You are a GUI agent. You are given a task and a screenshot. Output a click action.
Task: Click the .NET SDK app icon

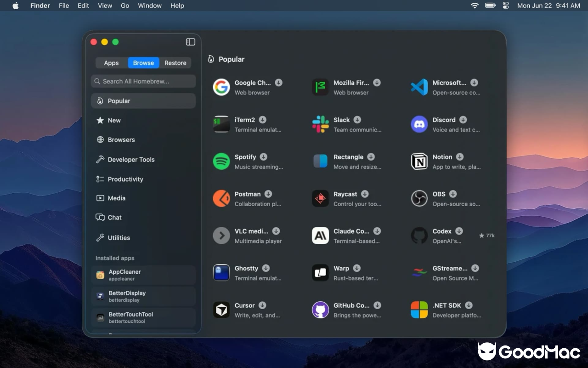click(419, 310)
